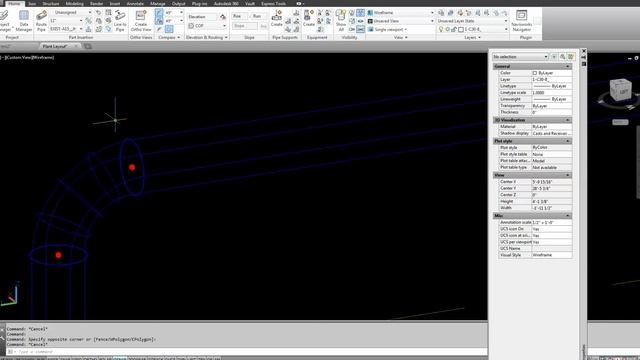640x360 pixels.
Task: Toggle the layer freeze sun icon
Action: click(x=447, y=29)
